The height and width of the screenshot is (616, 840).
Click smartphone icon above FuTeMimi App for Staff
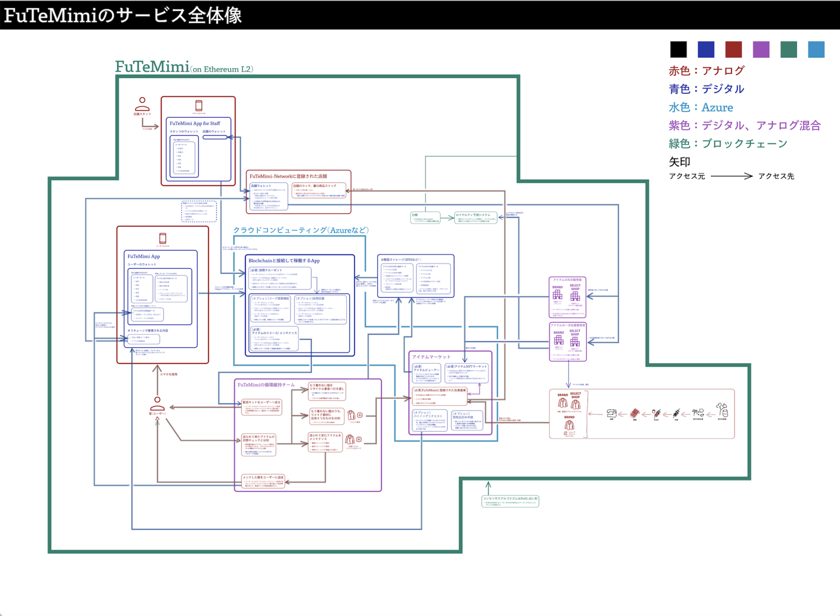(199, 105)
